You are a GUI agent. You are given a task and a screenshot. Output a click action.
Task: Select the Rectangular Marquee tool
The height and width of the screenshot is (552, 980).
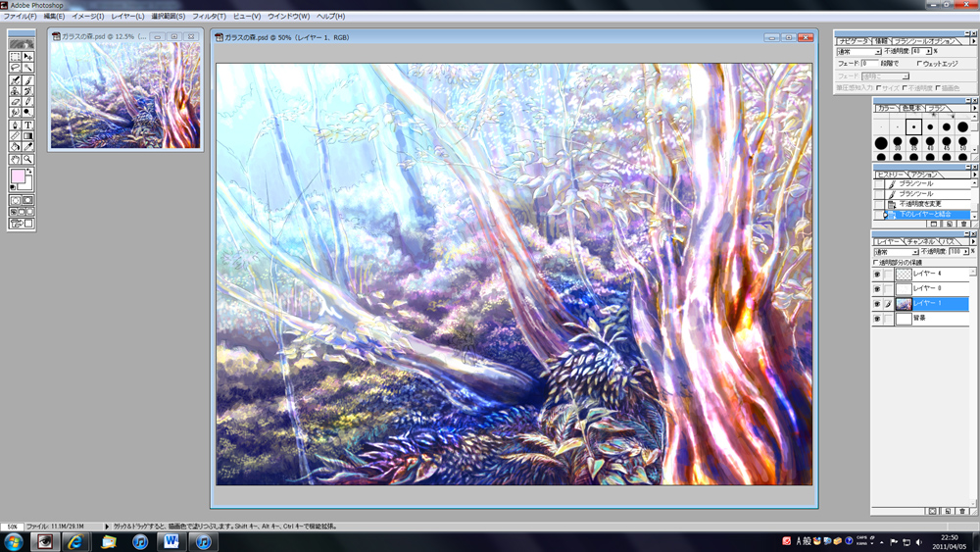pos(15,56)
